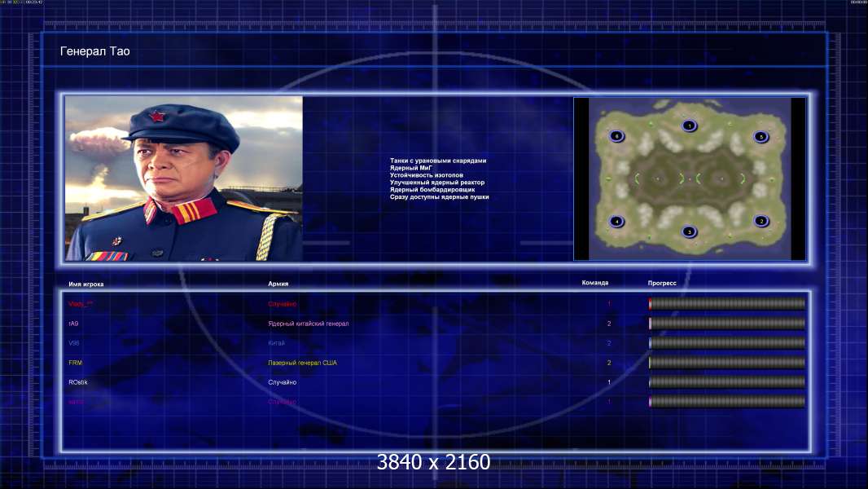
Task: Click start position 3 on the map
Action: pos(689,231)
